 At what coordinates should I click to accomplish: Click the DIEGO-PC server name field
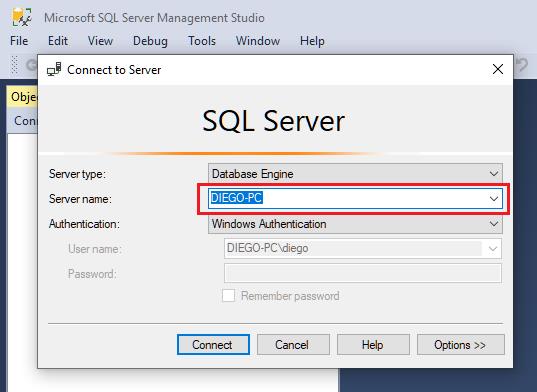pyautogui.click(x=355, y=199)
